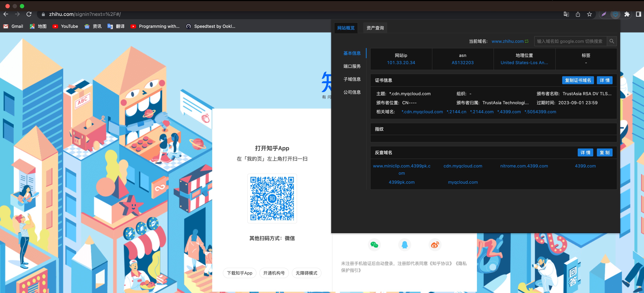Image resolution: width=644 pixels, height=293 pixels.
Task: Open 详情 for certificate info
Action: 604,80
